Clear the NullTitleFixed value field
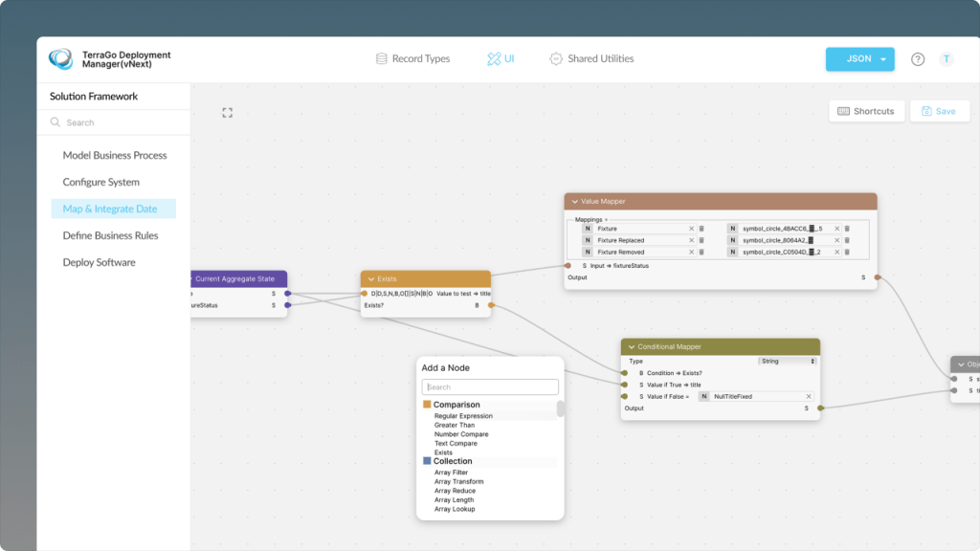980x551 pixels. click(808, 396)
